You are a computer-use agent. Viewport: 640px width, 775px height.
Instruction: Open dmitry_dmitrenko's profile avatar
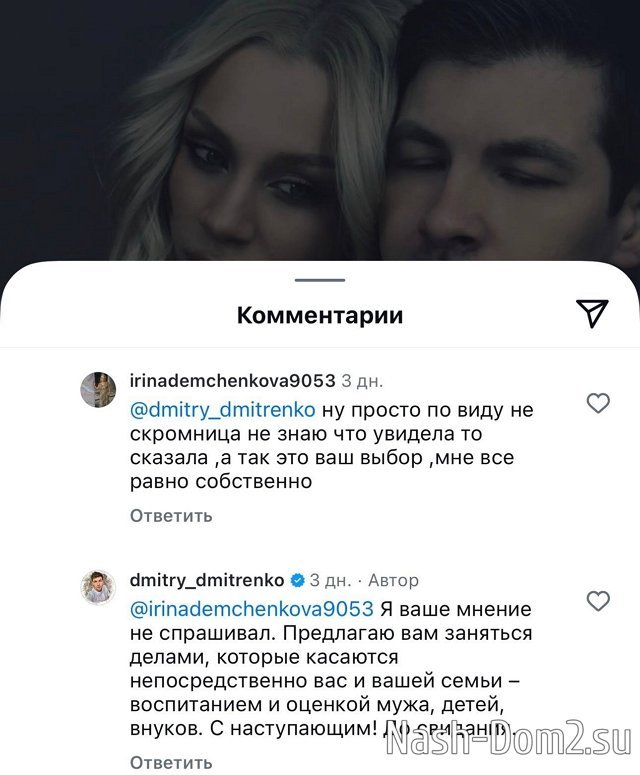(x=98, y=587)
